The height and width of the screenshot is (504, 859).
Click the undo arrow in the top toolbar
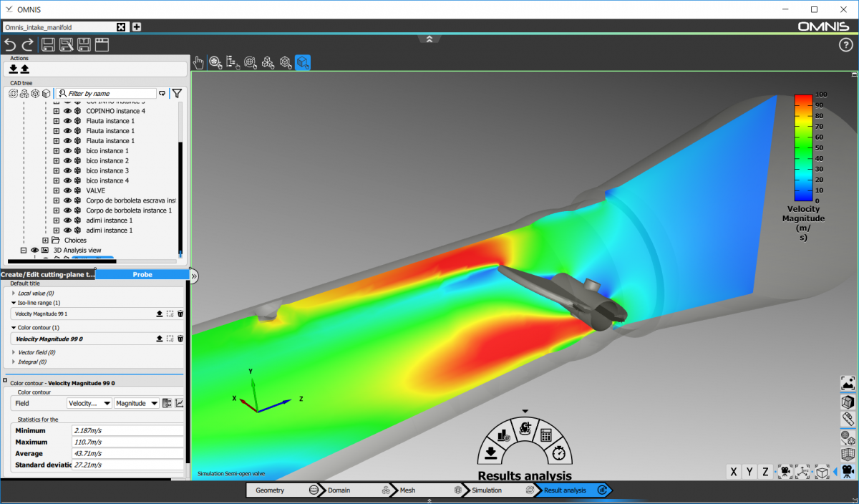click(x=10, y=45)
